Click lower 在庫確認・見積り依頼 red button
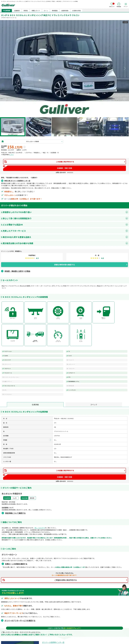 (64, 477)
